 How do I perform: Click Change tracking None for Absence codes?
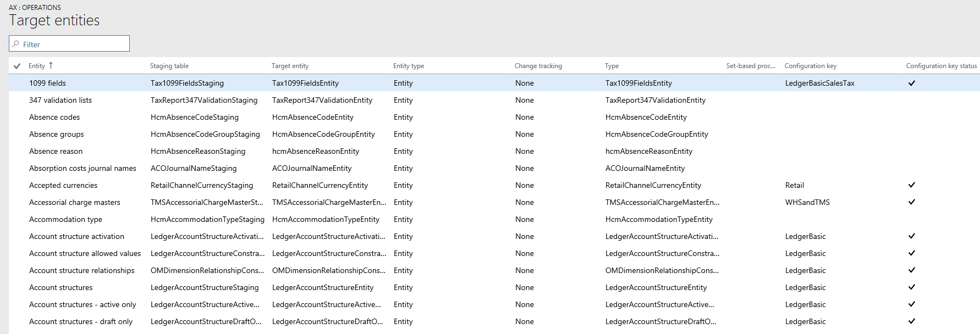[525, 117]
